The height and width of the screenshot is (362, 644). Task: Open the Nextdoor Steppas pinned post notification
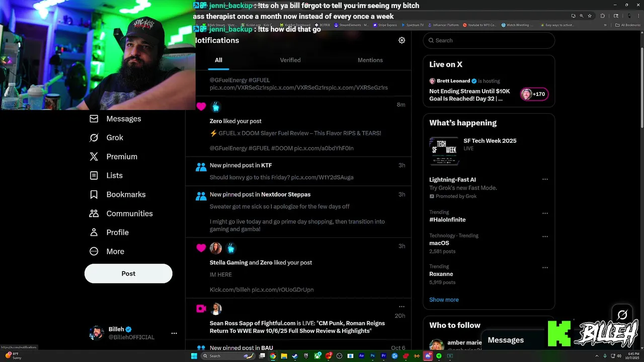(x=298, y=212)
